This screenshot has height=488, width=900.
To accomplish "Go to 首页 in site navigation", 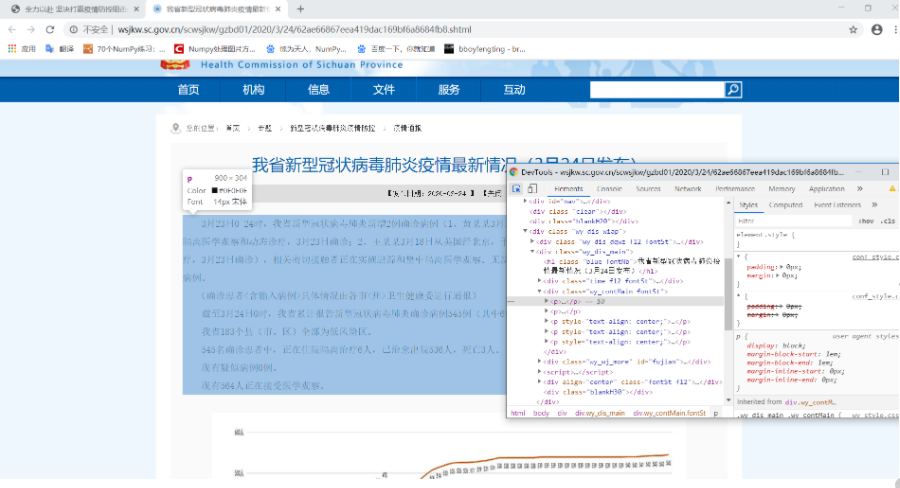I will 188,90.
